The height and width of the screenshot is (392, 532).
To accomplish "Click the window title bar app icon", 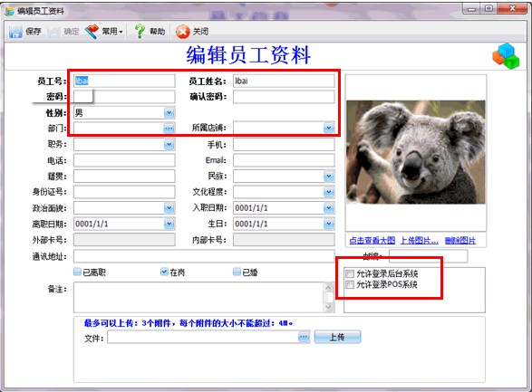I will coord(10,11).
